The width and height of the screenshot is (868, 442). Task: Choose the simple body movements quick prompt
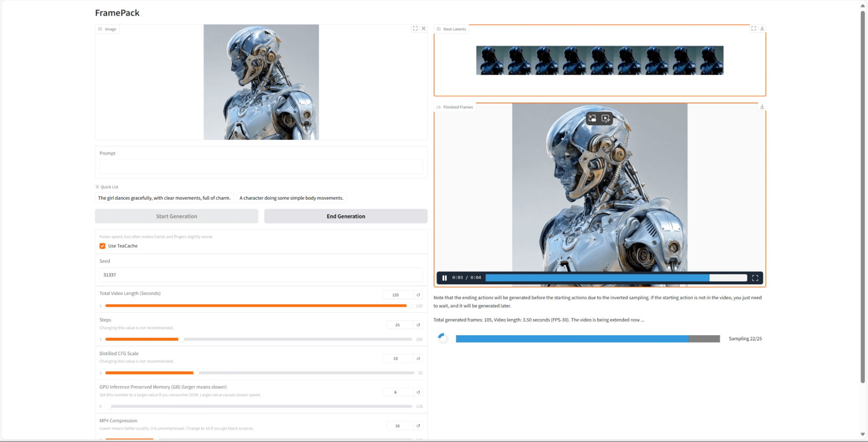click(291, 198)
